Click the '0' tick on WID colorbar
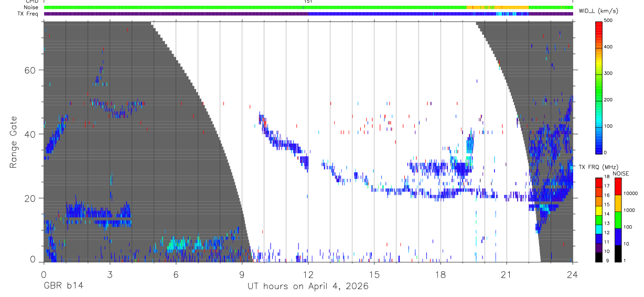Image resolution: width=644 pixels, height=297 pixels. [606, 152]
